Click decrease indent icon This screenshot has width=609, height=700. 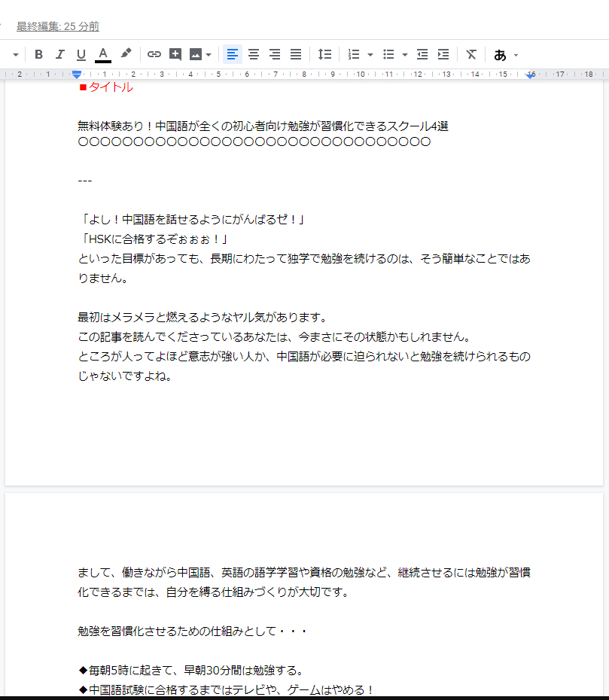[x=422, y=54]
